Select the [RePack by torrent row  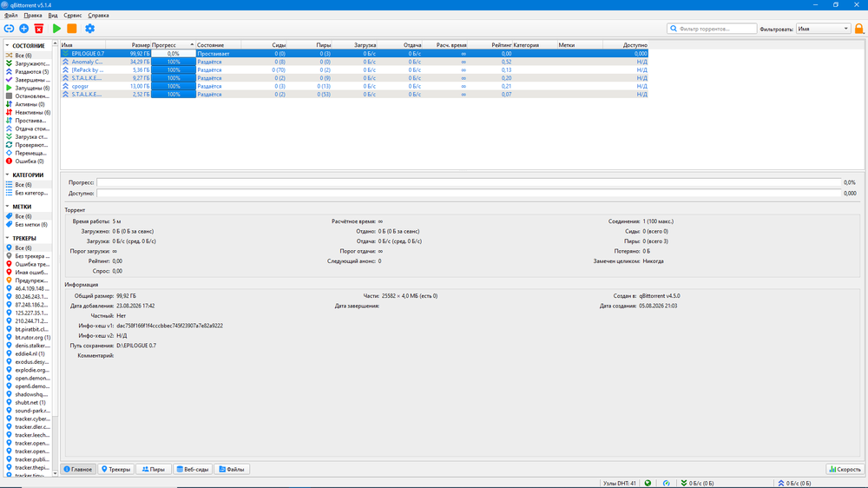point(354,69)
